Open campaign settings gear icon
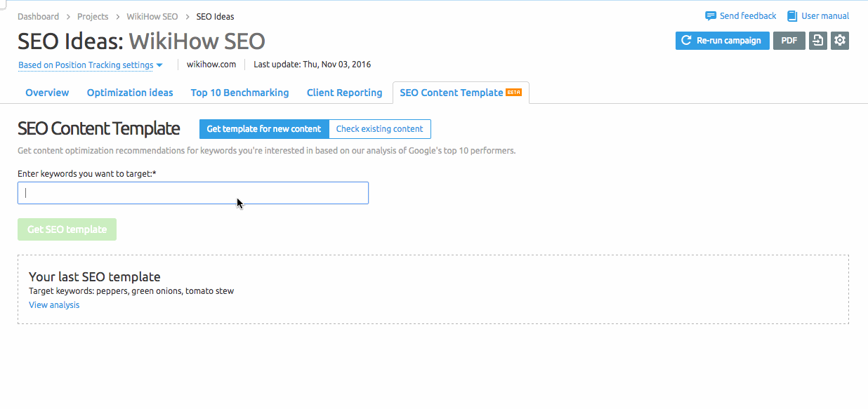Image resolution: width=868 pixels, height=409 pixels. [839, 41]
